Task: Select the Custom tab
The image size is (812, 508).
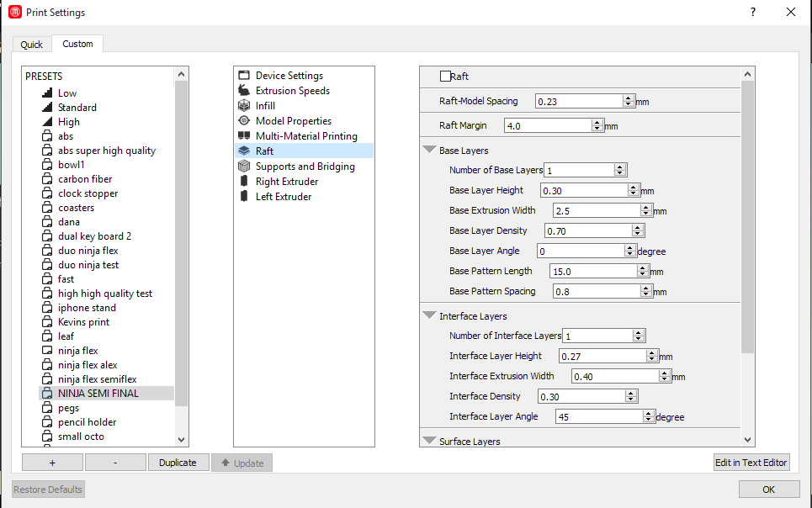Action: tap(77, 44)
